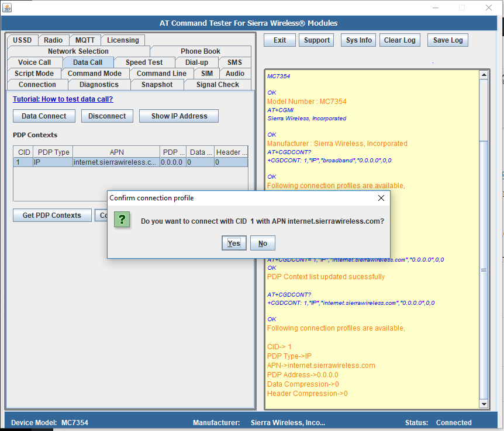Close the Confirm connection profile dialog
The width and height of the screenshot is (504, 431).
[381, 198]
